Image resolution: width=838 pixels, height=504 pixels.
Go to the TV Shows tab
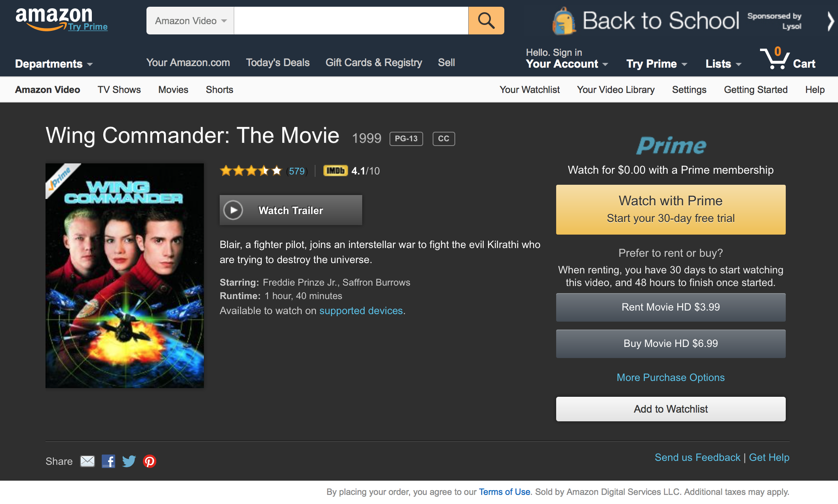click(119, 90)
